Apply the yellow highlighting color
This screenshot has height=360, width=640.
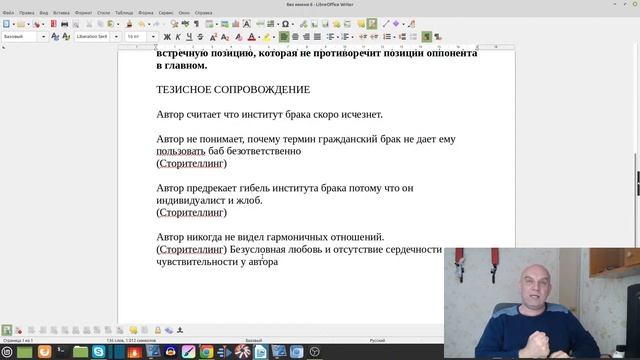pyautogui.click(x=267, y=37)
